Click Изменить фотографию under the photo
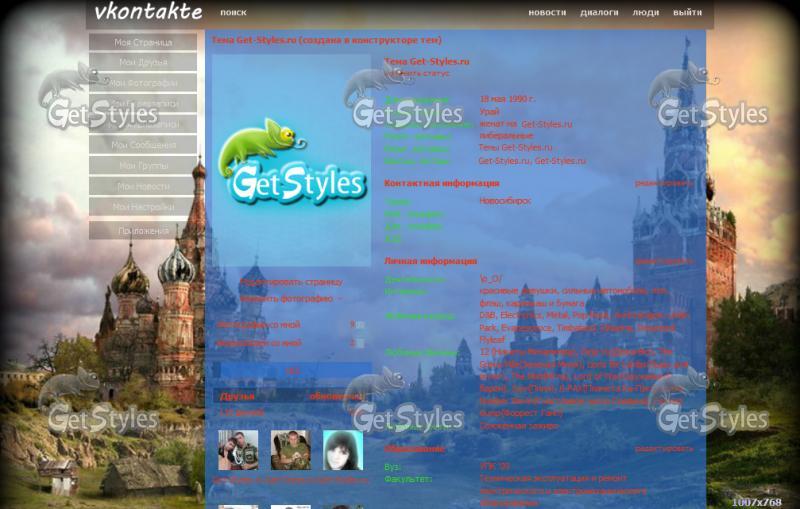Viewport: 800px width, 509px height. [286, 298]
